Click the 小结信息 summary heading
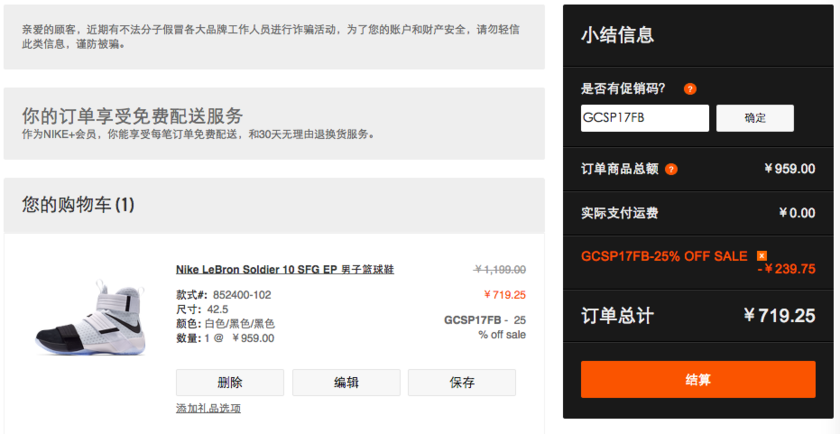 coord(618,35)
